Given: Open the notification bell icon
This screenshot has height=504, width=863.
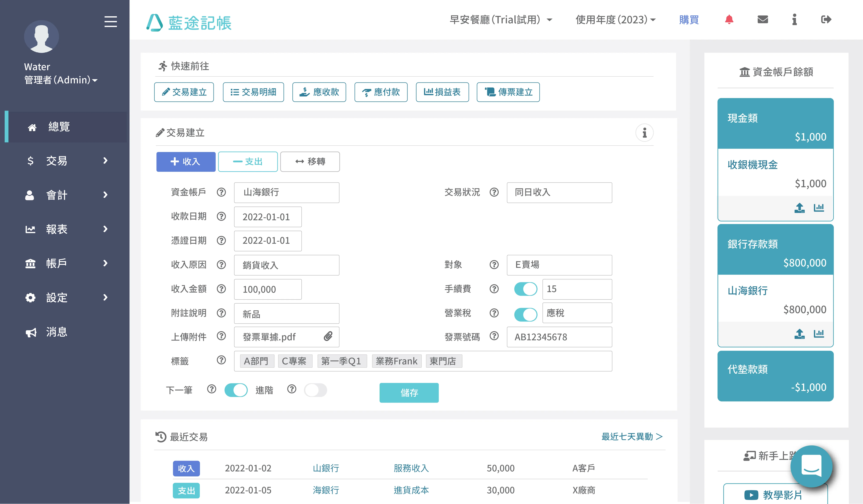Looking at the screenshot, I should pyautogui.click(x=729, y=20).
